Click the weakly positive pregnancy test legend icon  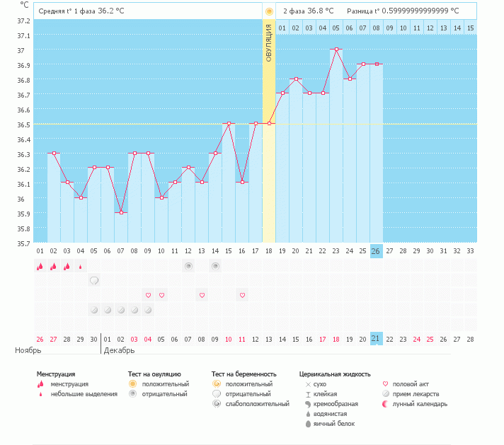tap(217, 404)
